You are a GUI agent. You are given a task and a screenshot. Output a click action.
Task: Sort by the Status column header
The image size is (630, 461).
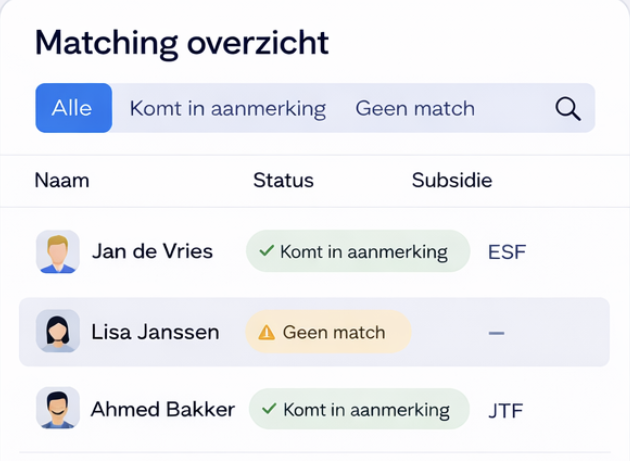(283, 180)
